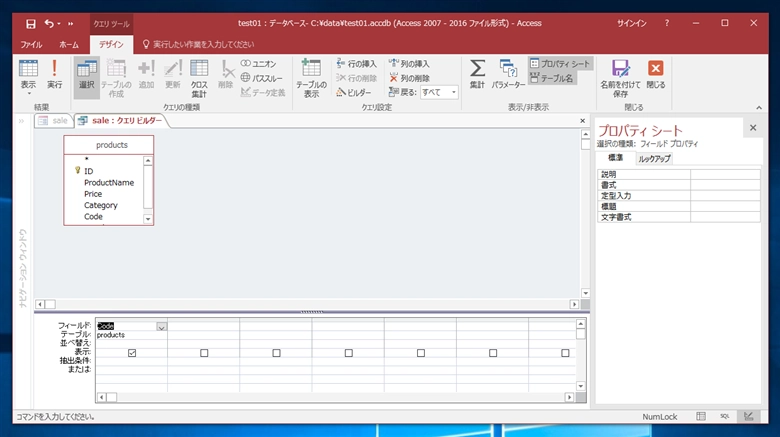This screenshot has width=780, height=437.
Task: Expand the Quick Access Toolbar customize arrow
Action: click(70, 23)
